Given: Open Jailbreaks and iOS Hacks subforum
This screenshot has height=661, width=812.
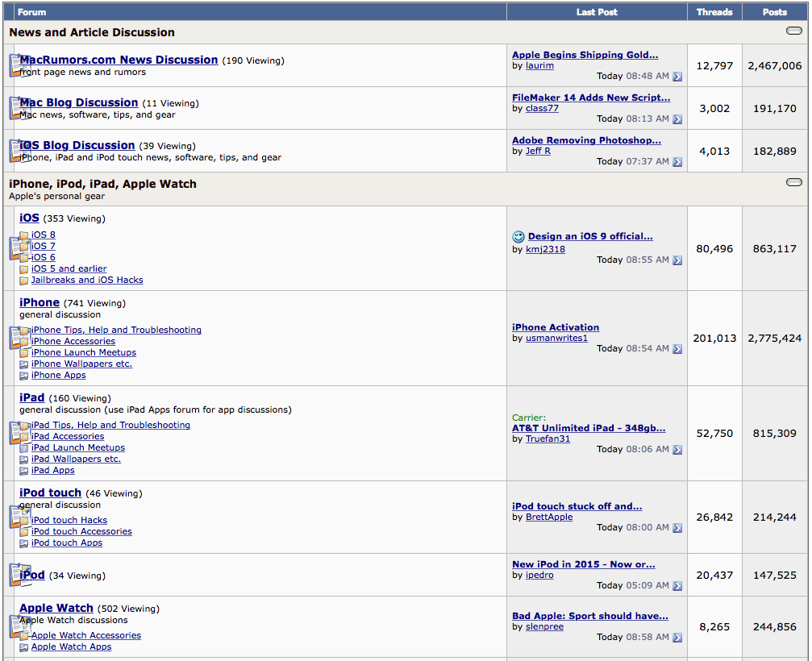Looking at the screenshot, I should pyautogui.click(x=87, y=280).
